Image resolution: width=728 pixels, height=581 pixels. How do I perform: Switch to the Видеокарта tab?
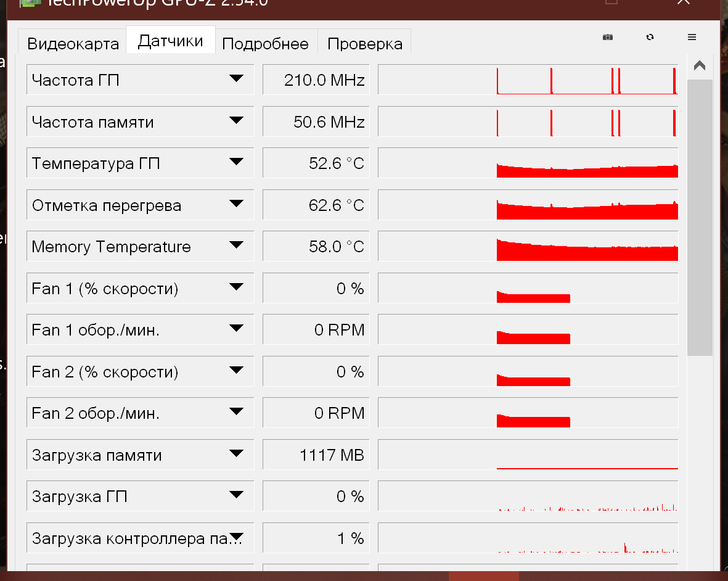click(73, 44)
